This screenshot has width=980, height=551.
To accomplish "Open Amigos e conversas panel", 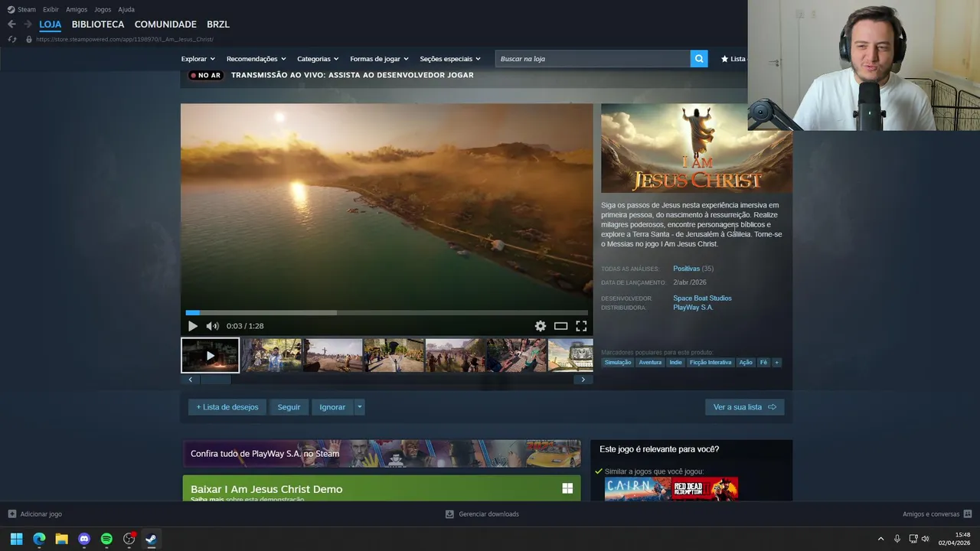I will (937, 514).
